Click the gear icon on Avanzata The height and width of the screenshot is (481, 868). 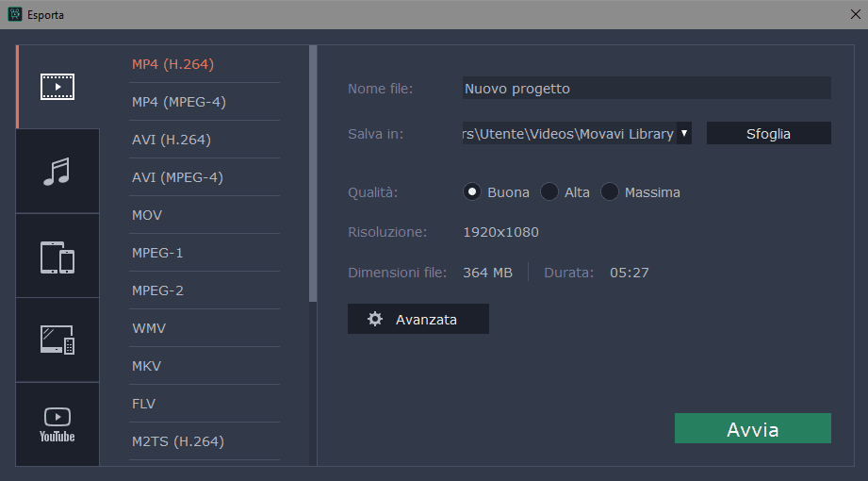click(375, 320)
